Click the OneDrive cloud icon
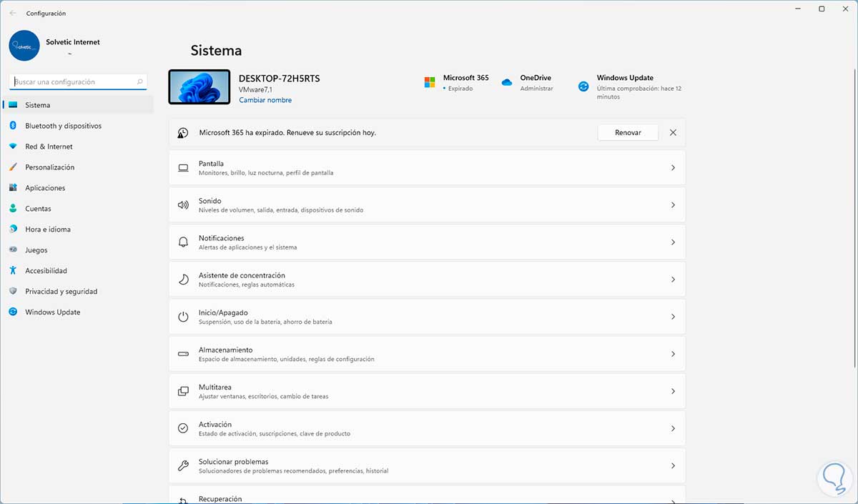 (507, 83)
